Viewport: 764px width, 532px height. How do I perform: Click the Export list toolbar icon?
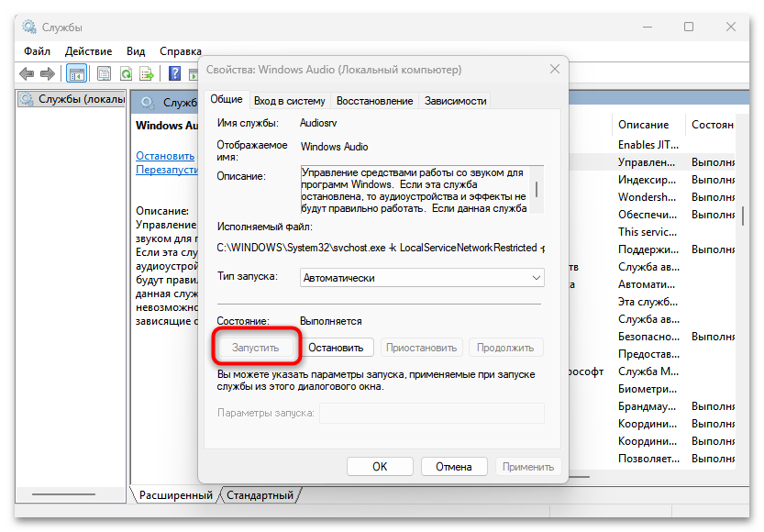pos(145,73)
